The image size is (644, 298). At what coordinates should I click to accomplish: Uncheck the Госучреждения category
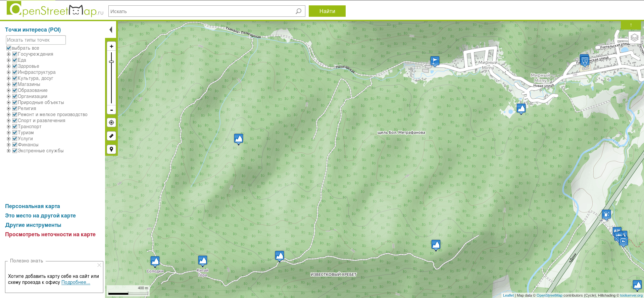coord(15,54)
